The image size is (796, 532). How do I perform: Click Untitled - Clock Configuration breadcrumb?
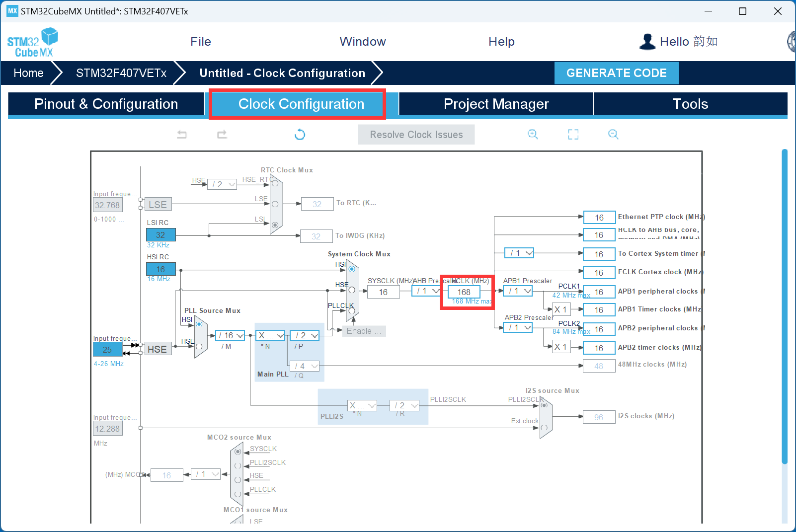(x=282, y=73)
